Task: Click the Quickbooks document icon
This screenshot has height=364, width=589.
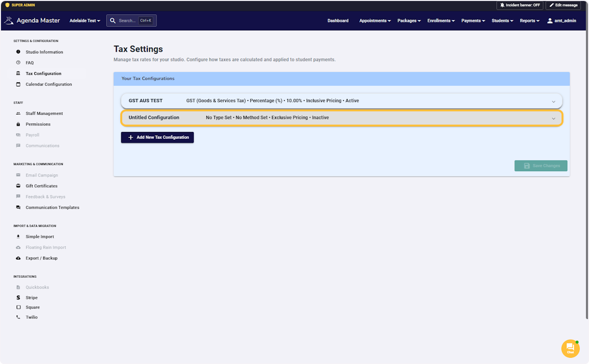Action: (18, 287)
